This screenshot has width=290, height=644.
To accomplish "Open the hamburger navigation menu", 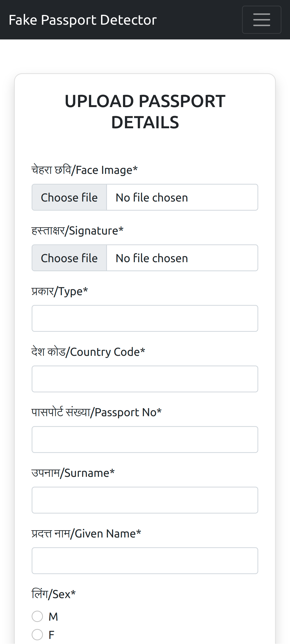I will click(x=262, y=20).
